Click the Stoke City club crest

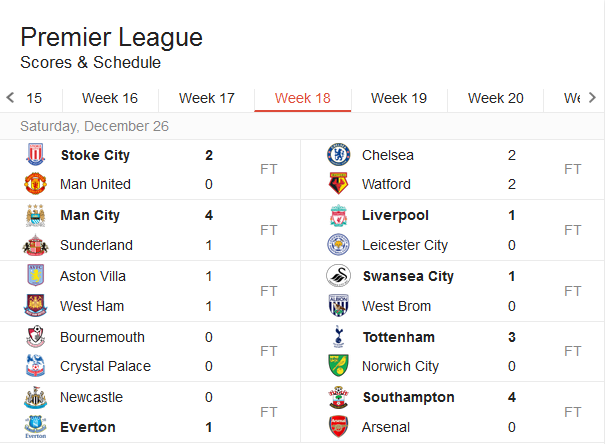click(x=35, y=155)
